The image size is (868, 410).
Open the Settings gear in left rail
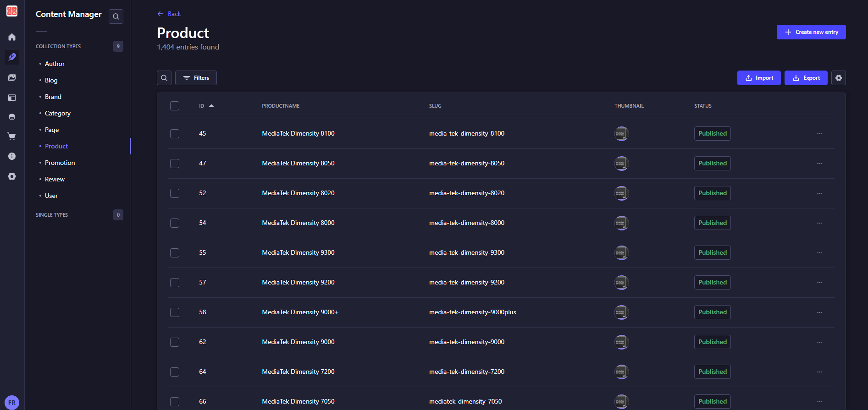[12, 176]
